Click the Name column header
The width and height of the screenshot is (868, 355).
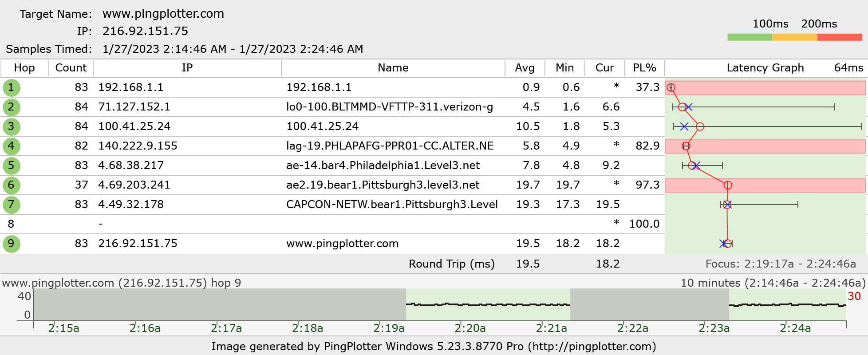[x=393, y=68]
